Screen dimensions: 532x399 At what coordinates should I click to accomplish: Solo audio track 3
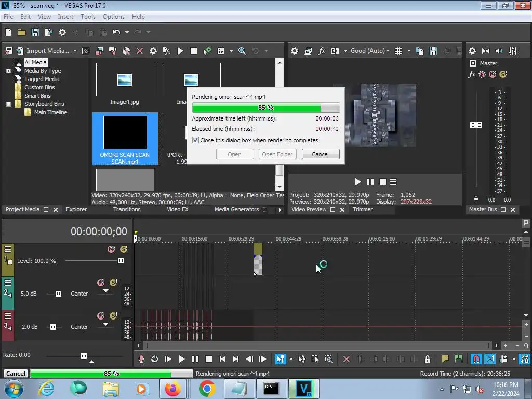coord(113,315)
